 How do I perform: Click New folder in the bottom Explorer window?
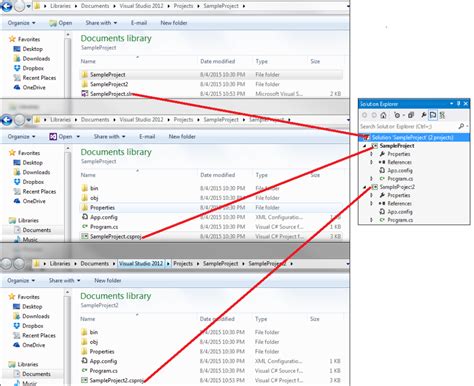pos(108,281)
